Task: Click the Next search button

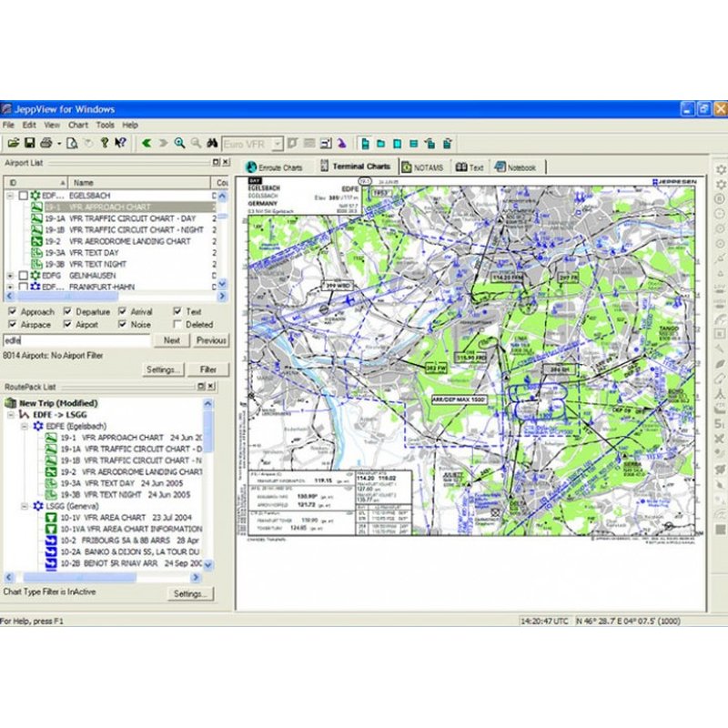Action: point(171,340)
